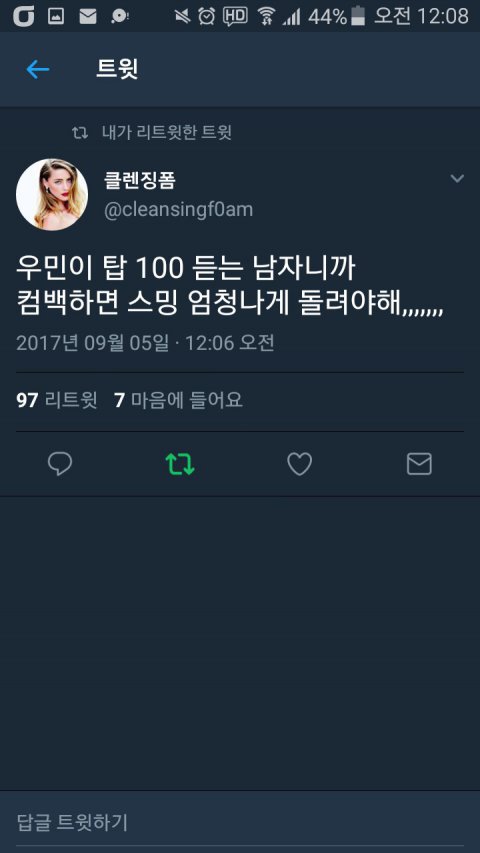Expand tweet options chevron
480x853 pixels.
pyautogui.click(x=457, y=178)
